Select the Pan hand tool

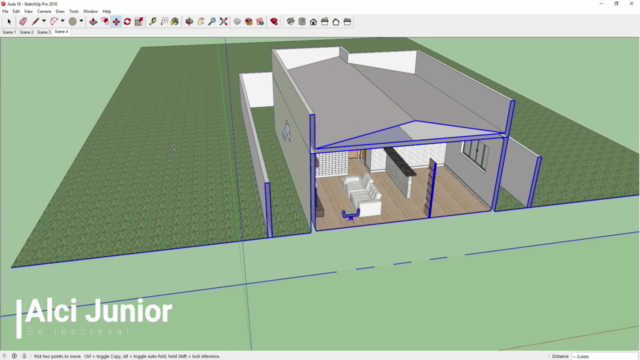pyautogui.click(x=200, y=22)
